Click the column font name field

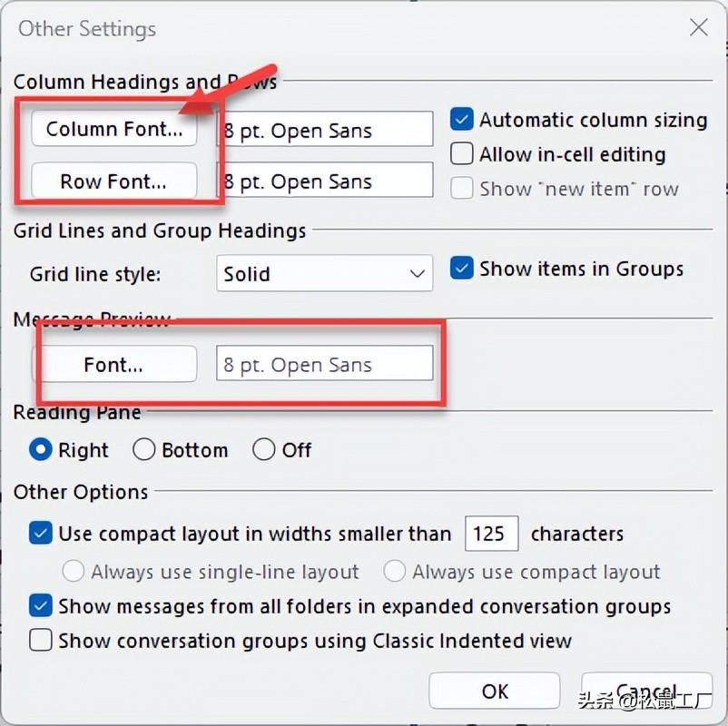point(324,130)
